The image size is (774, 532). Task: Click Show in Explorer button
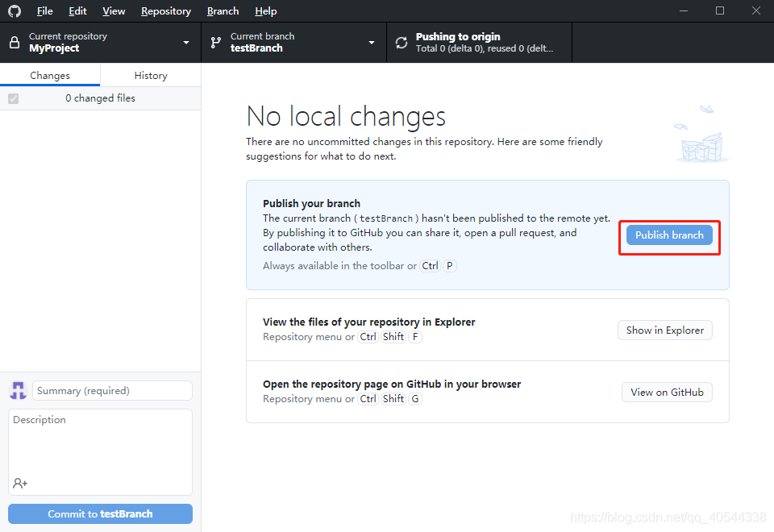tap(665, 330)
